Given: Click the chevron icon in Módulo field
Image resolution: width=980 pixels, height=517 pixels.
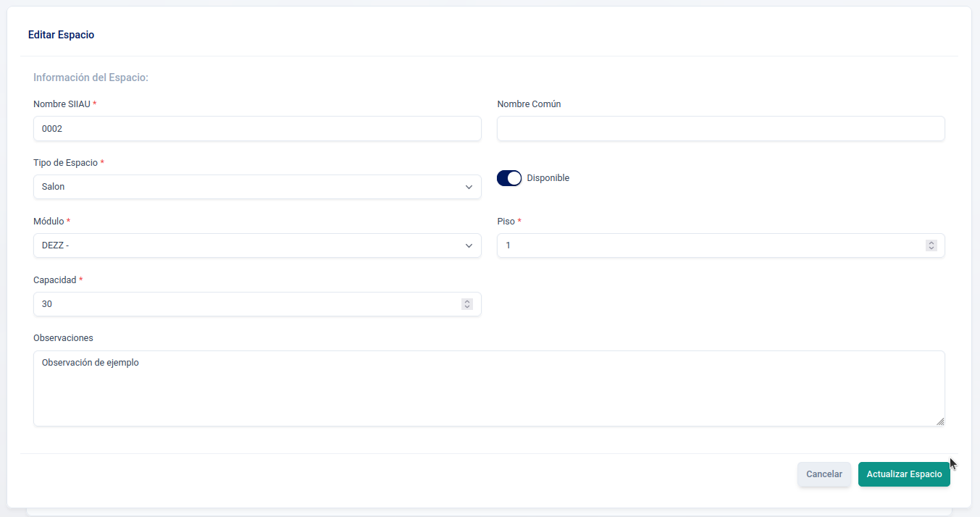Looking at the screenshot, I should click(x=469, y=245).
